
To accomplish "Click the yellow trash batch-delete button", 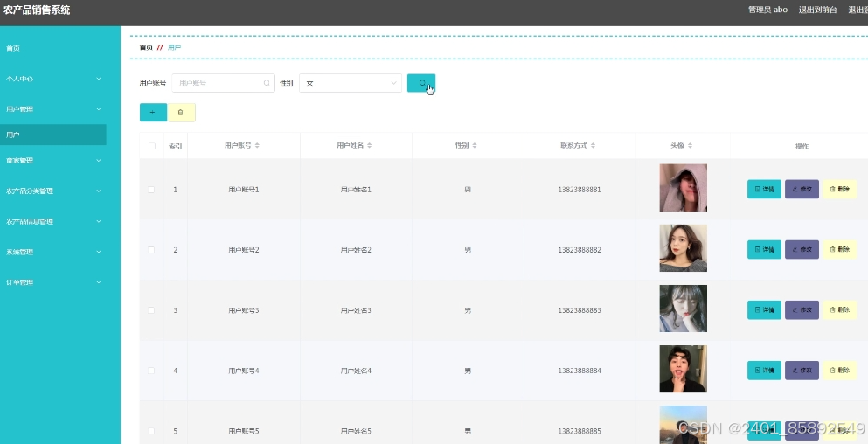I will 181,113.
